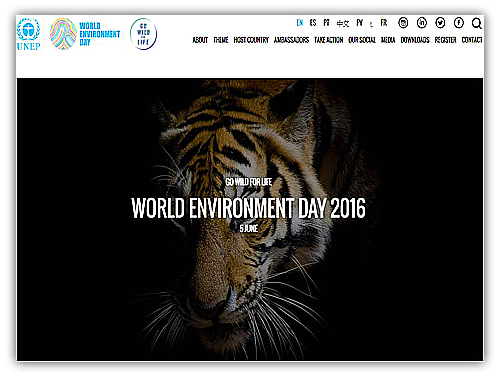
Task: Open the Downloads menu item
Action: click(415, 40)
